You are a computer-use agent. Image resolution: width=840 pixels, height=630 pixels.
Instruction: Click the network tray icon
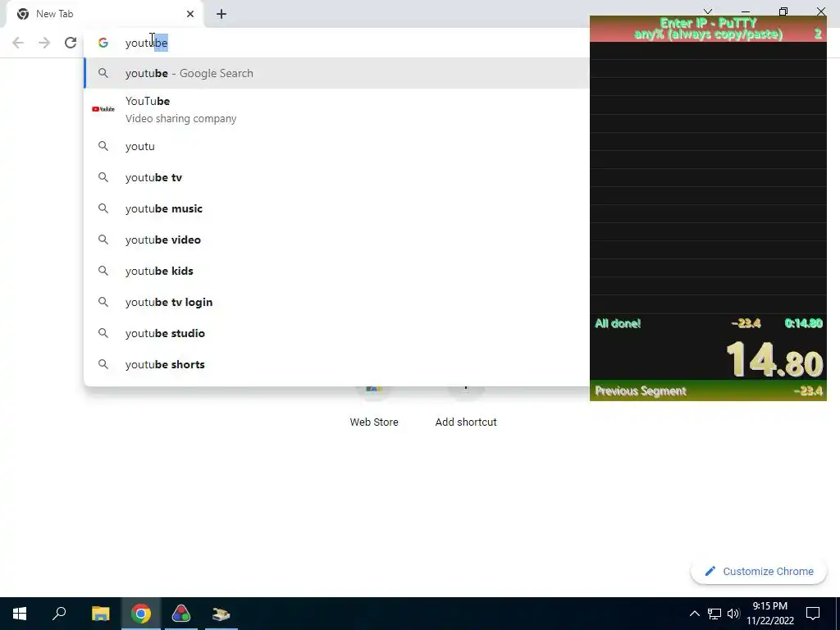(x=714, y=614)
